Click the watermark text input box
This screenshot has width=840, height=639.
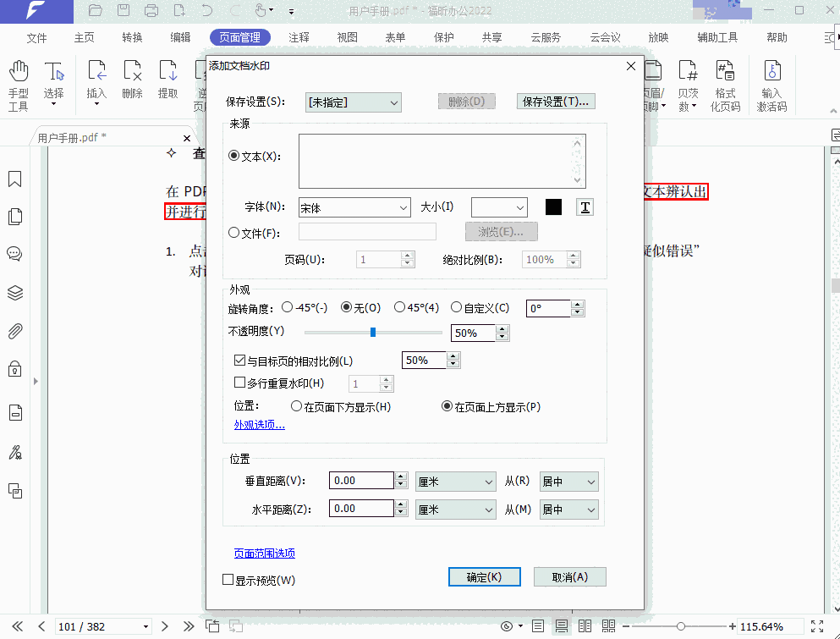pos(436,161)
